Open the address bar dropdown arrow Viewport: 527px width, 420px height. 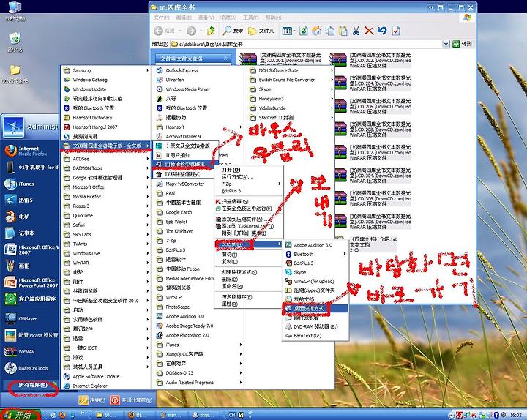446,44
